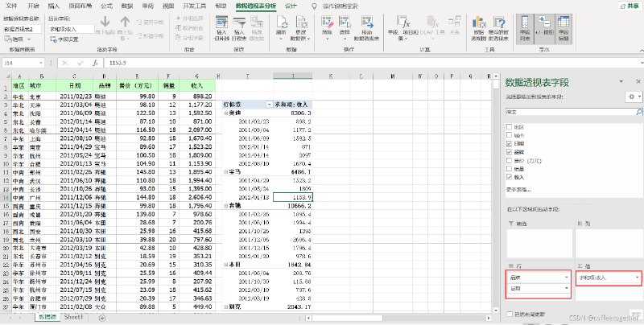
Task: Click the field search box
Action: pyautogui.click(x=571, y=112)
